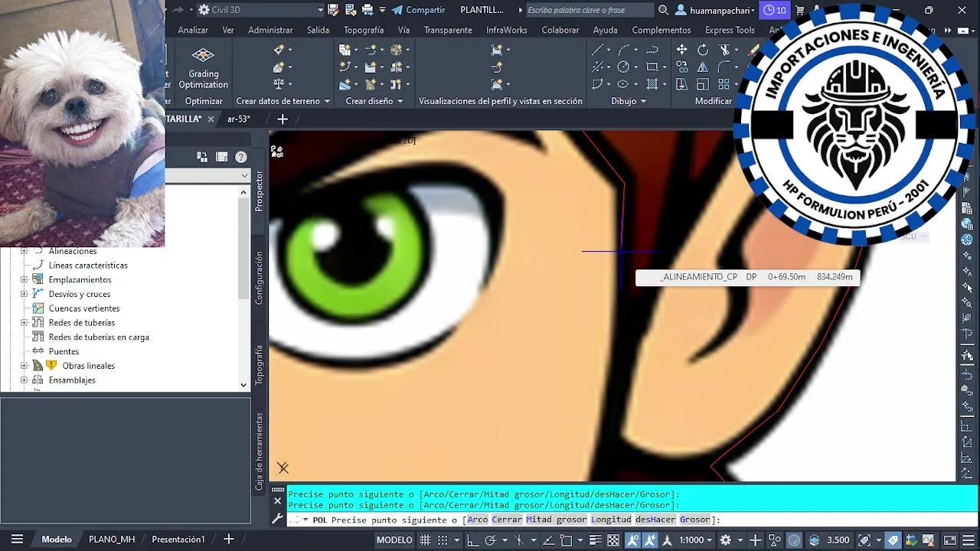Screen dimensions: 980x551
Task: Select the Copy tool in Modificar panel
Action: tap(681, 67)
